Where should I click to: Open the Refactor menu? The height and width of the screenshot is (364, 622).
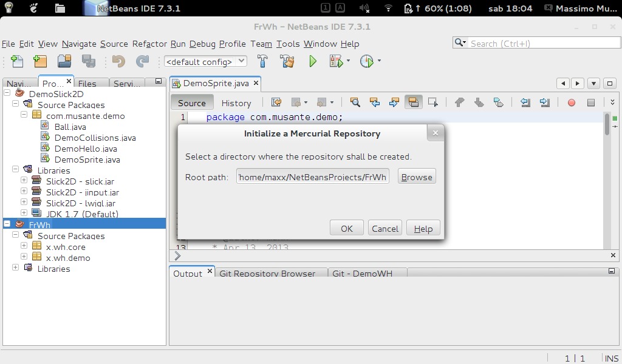pyautogui.click(x=149, y=44)
